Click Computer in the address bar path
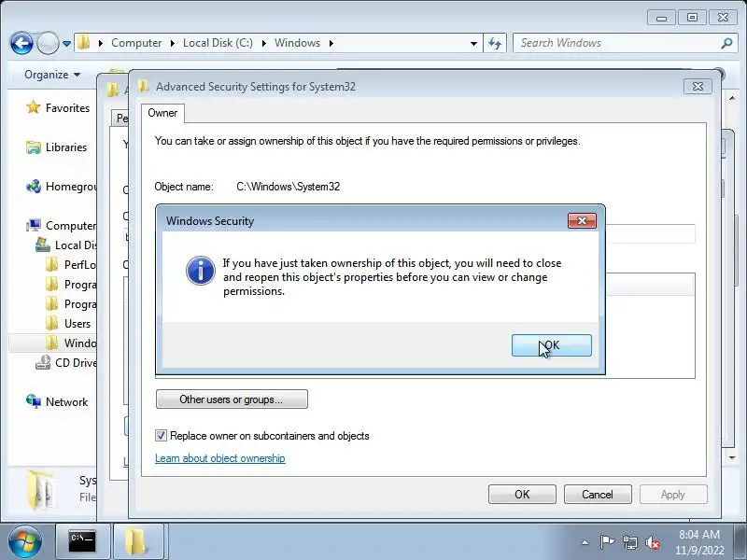Image resolution: width=747 pixels, height=560 pixels. pyautogui.click(x=136, y=43)
